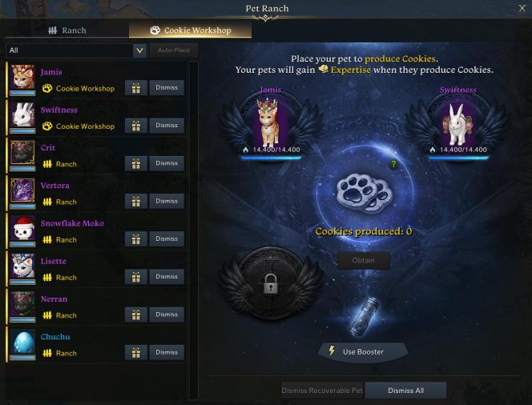Image resolution: width=532 pixels, height=405 pixels.
Task: Switch to the Ranch tab
Action: [x=67, y=30]
